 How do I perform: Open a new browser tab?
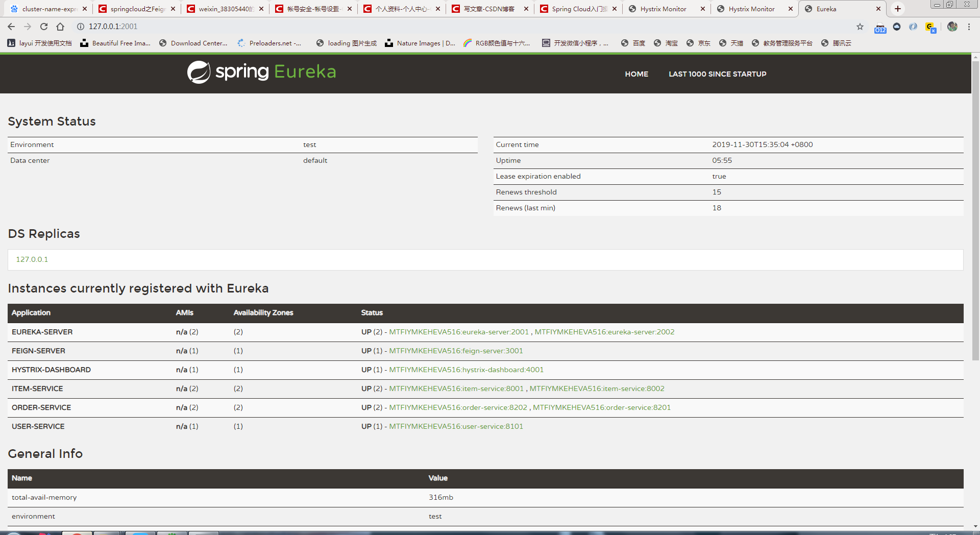tap(898, 9)
